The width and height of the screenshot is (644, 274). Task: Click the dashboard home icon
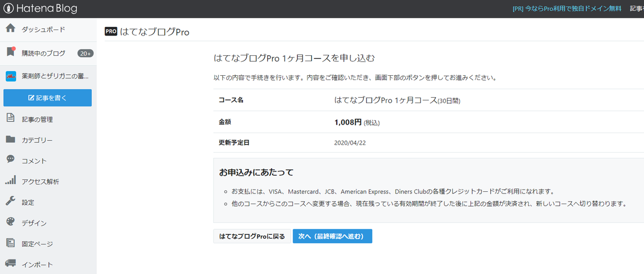pos(10,29)
